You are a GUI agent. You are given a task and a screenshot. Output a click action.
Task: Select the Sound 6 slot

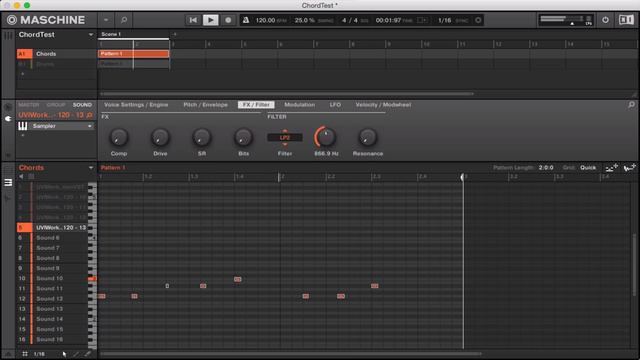pyautogui.click(x=52, y=238)
